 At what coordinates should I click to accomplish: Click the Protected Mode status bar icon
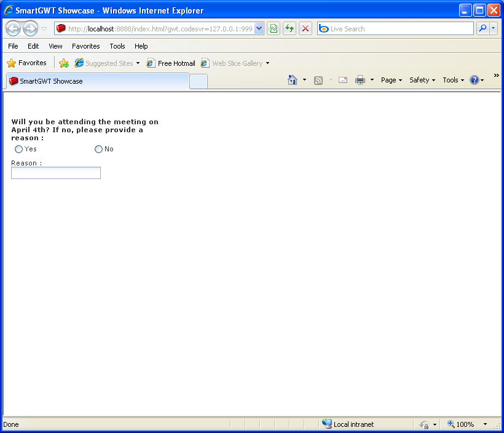(424, 424)
